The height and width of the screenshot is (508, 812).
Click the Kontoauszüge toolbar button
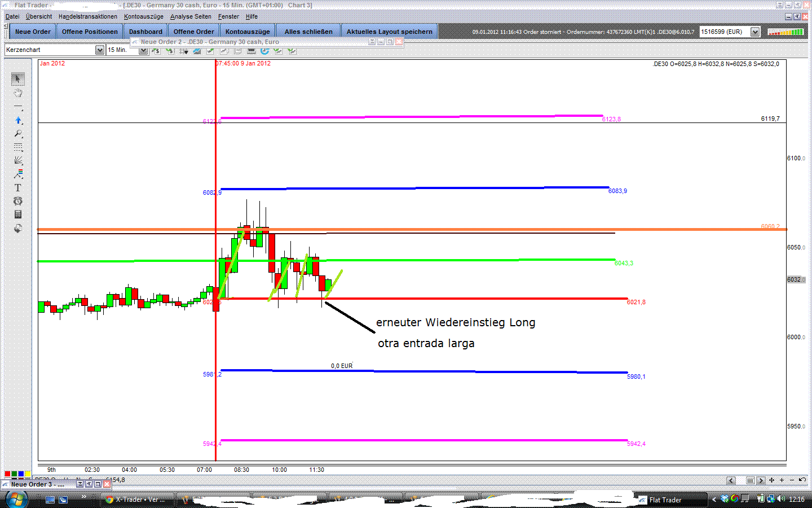point(248,32)
